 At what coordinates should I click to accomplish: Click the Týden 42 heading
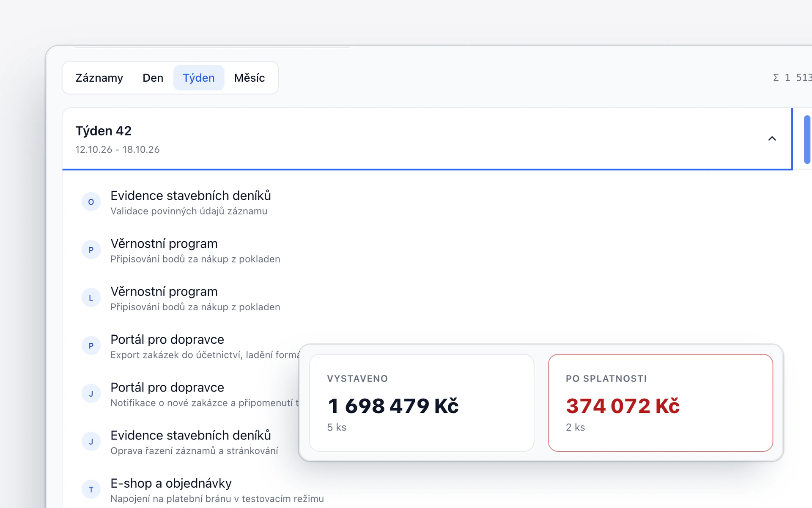tap(104, 131)
